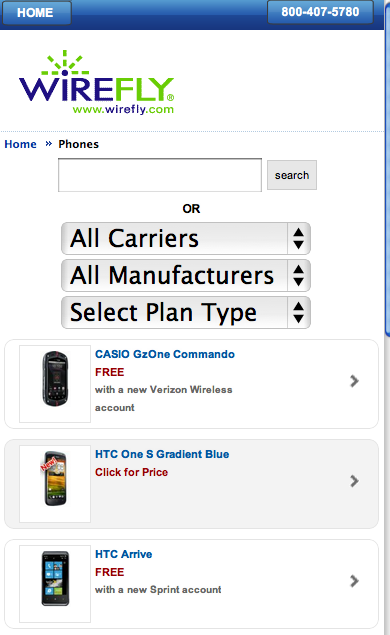Open the All Carriers dropdown
390x635 pixels.
[x=186, y=239]
